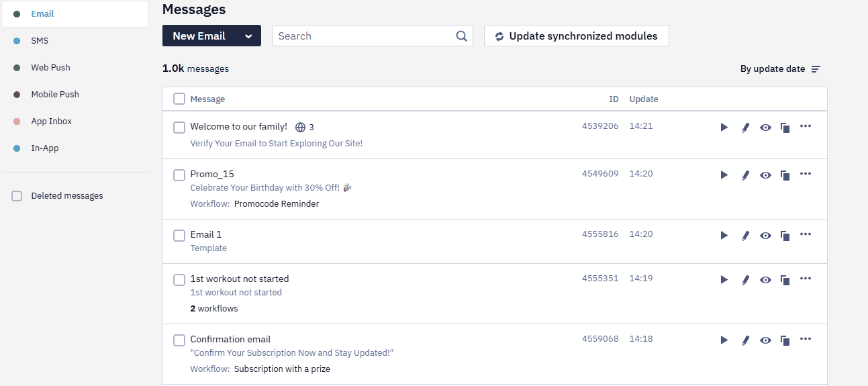Open more options for Confirmation email
The width and height of the screenshot is (868, 386).
(806, 339)
